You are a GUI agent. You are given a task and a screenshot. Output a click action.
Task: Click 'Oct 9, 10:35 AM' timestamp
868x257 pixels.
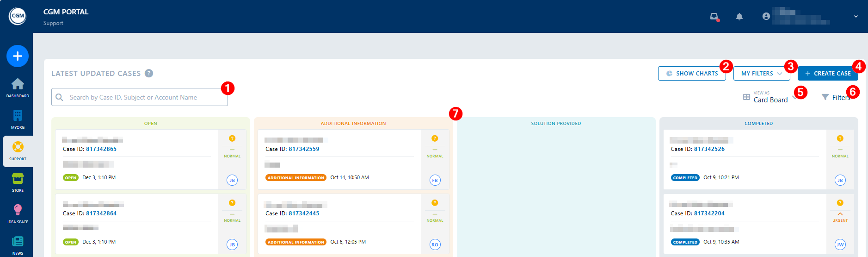721,242
